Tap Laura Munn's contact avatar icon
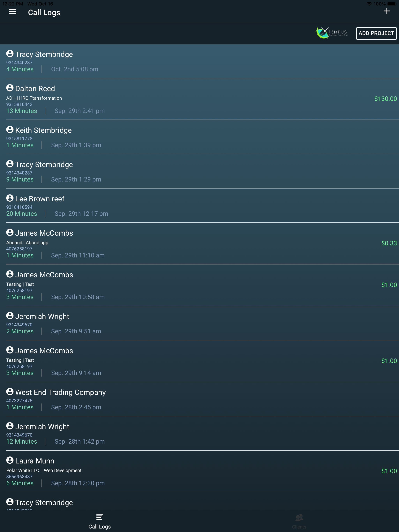This screenshot has height=532, width=399. tap(10, 460)
